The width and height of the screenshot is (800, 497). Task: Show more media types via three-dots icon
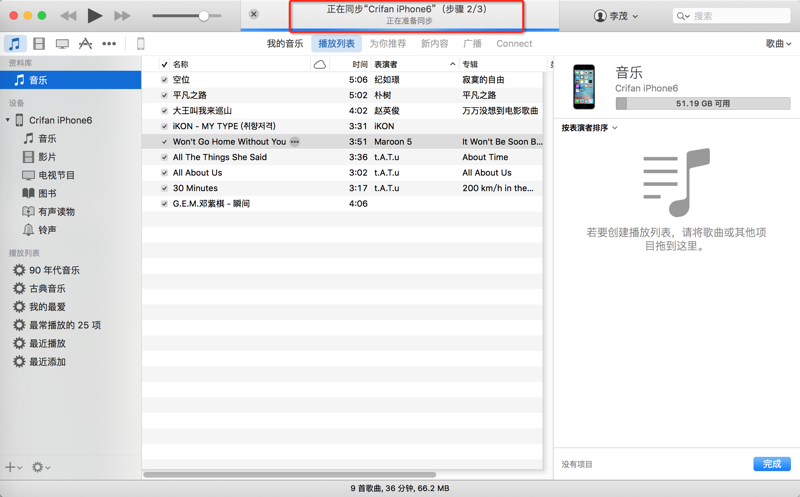tap(109, 44)
